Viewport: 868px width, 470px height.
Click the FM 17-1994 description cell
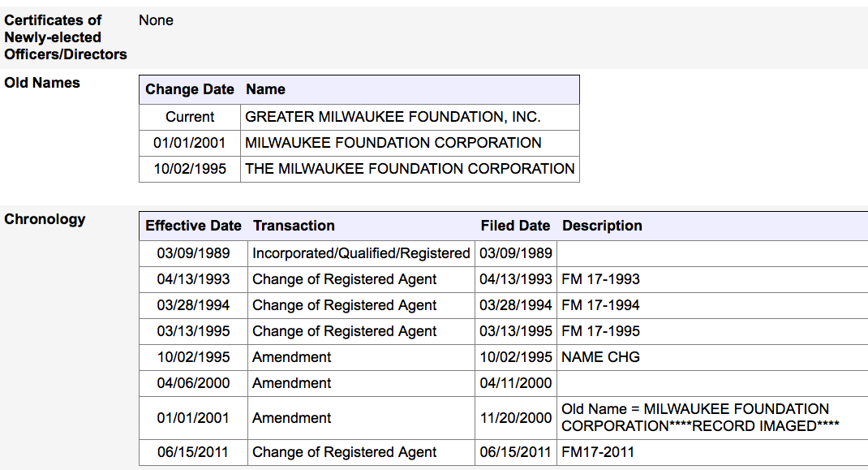pos(600,305)
